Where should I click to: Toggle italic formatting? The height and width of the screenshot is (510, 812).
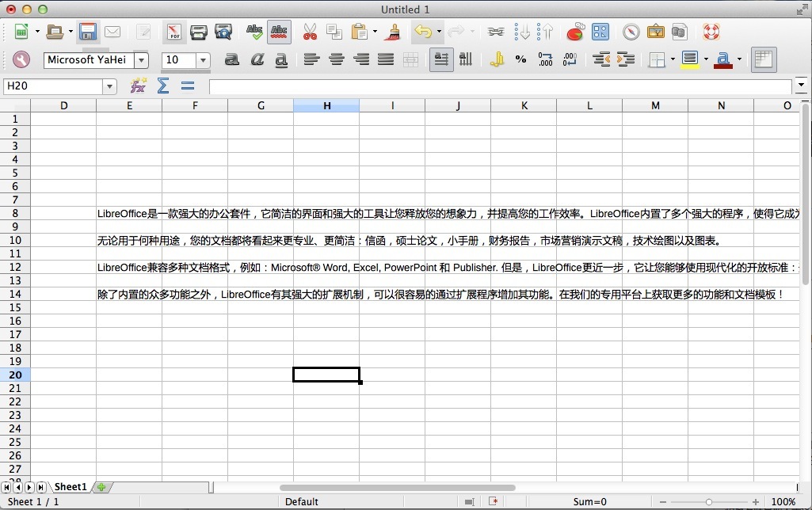[x=257, y=59]
